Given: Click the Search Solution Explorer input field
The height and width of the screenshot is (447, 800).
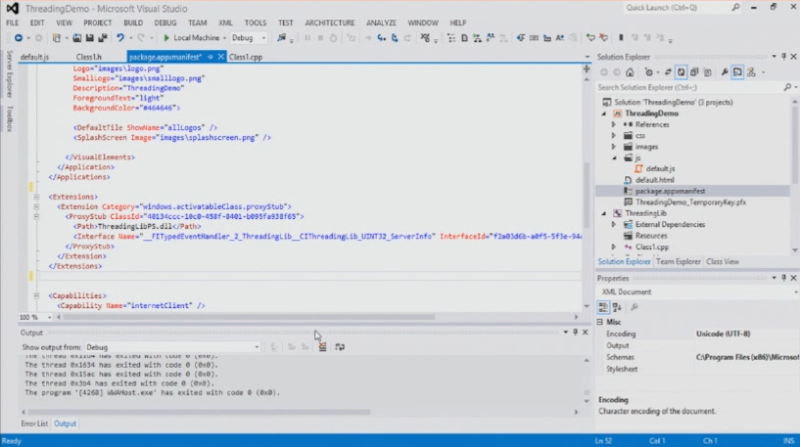Looking at the screenshot, I should pos(689,87).
